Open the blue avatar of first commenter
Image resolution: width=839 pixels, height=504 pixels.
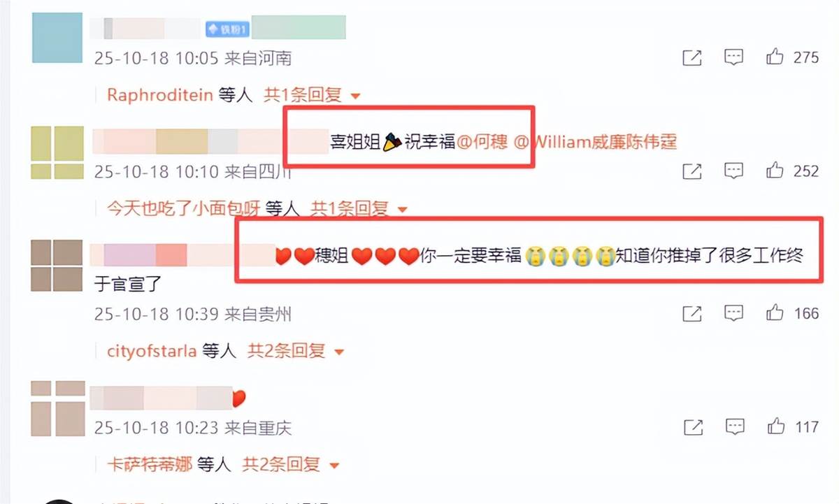pos(57,38)
